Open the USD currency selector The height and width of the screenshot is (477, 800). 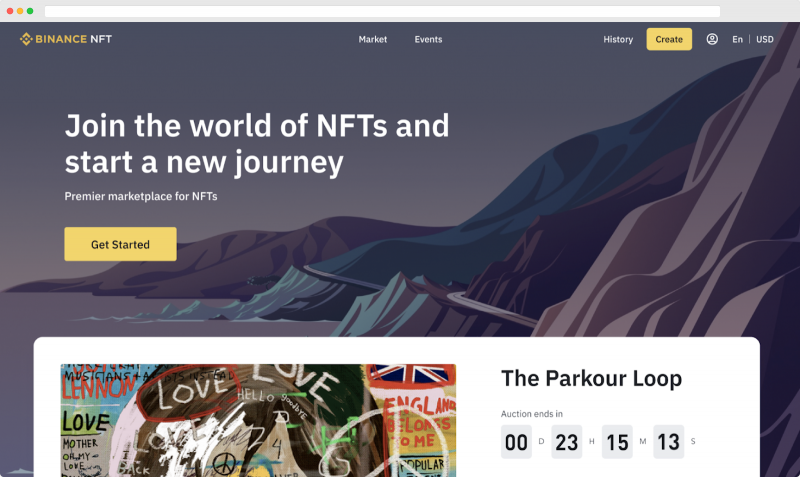pos(764,39)
